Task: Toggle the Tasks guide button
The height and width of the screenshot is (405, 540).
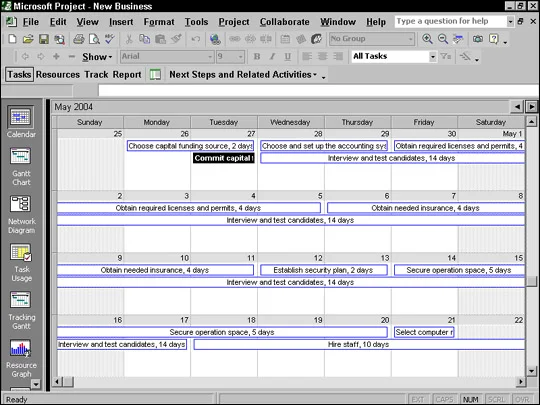Action: click(x=19, y=74)
